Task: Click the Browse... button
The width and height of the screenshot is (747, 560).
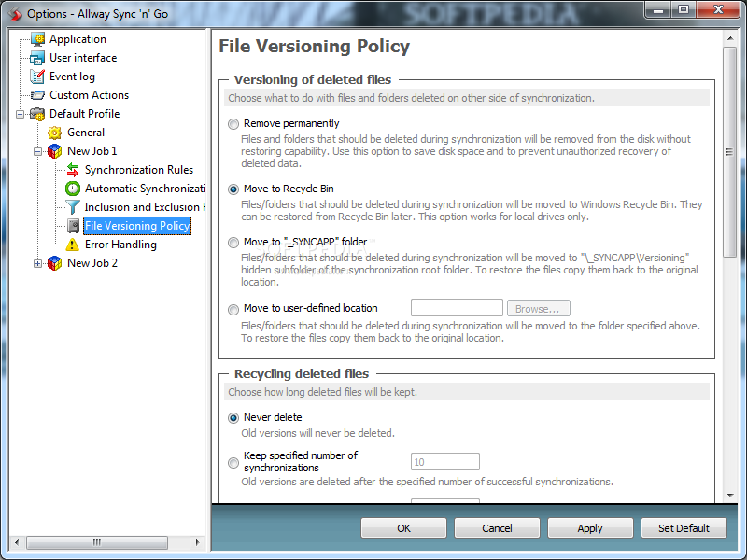Action: point(539,309)
